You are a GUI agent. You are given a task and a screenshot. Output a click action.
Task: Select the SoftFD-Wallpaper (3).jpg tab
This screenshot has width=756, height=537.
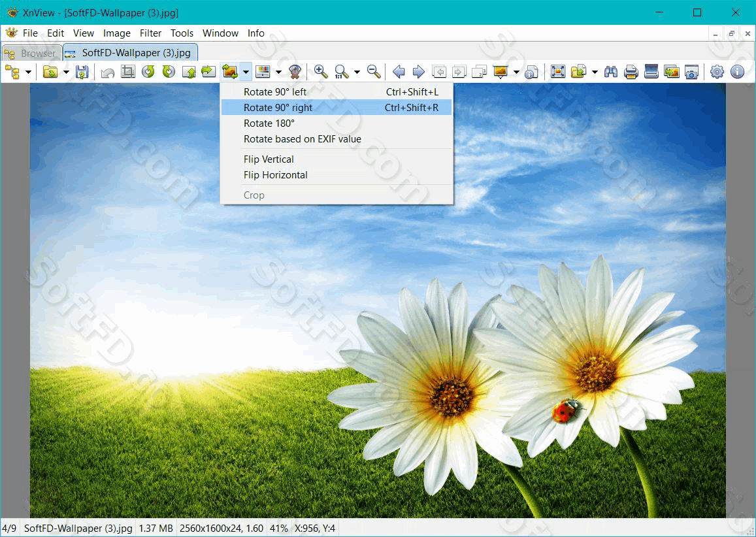[130, 52]
